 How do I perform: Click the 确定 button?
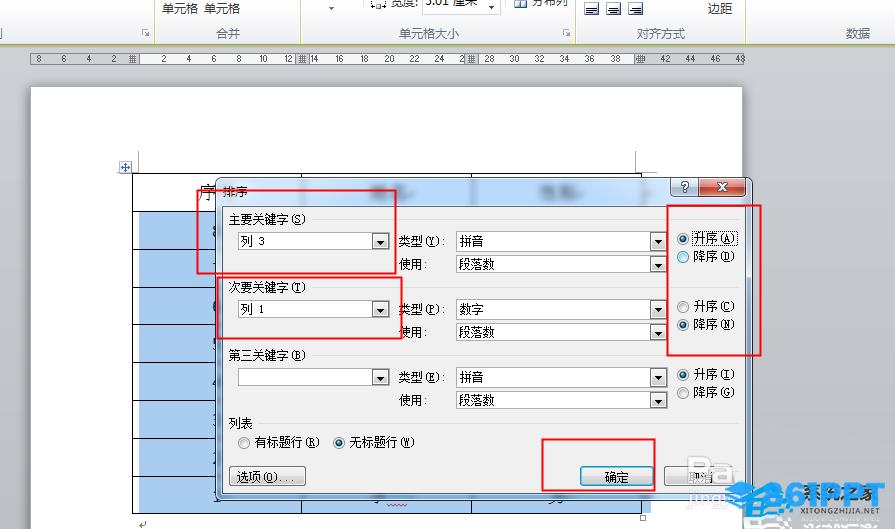point(616,476)
